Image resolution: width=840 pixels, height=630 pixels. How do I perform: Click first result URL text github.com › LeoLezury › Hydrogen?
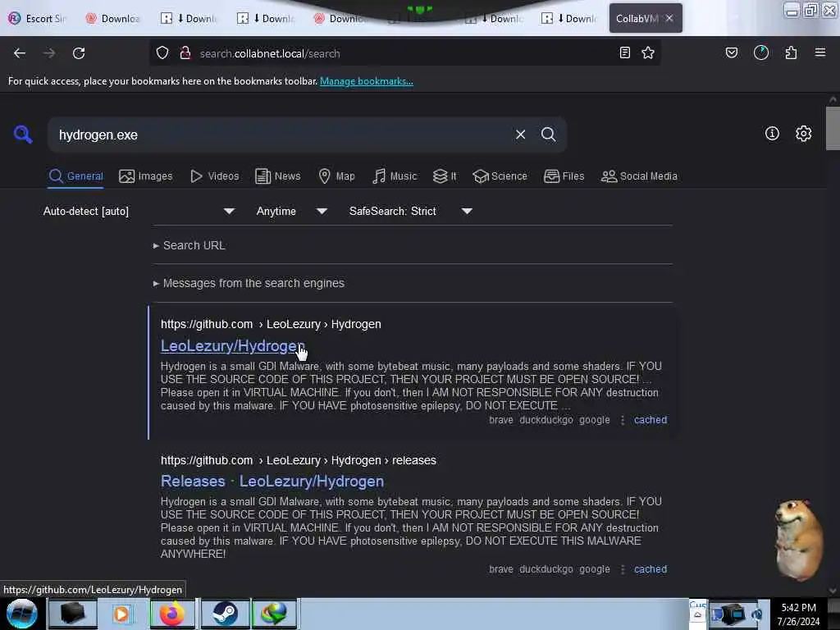[271, 324]
